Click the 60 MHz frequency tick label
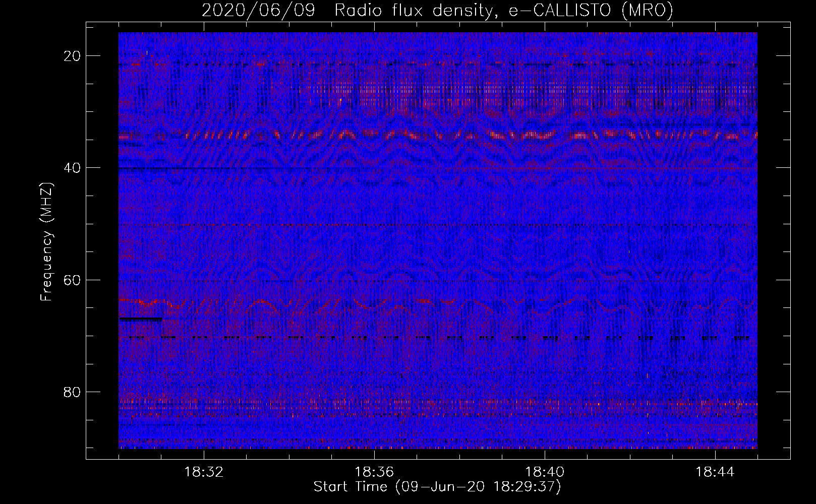 tap(73, 280)
